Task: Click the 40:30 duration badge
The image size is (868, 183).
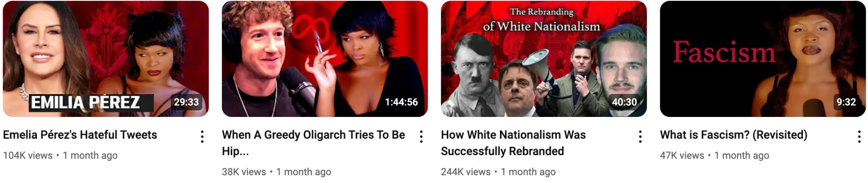Action: click(625, 102)
